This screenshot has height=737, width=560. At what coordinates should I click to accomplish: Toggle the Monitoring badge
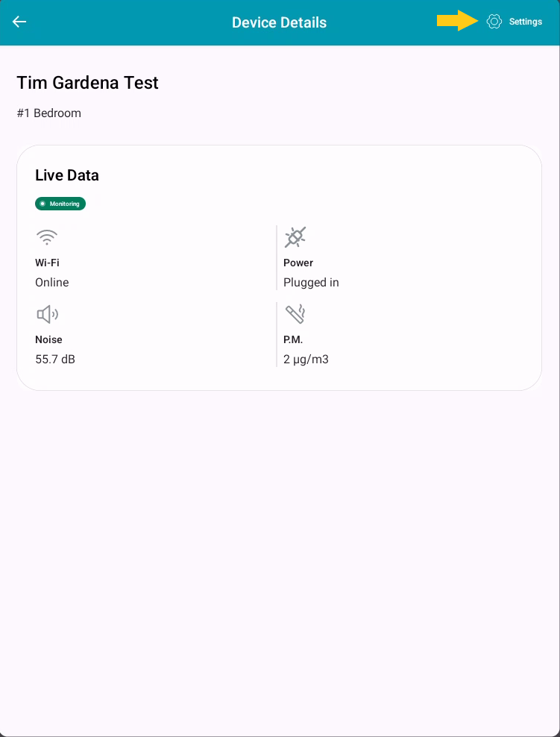click(60, 203)
